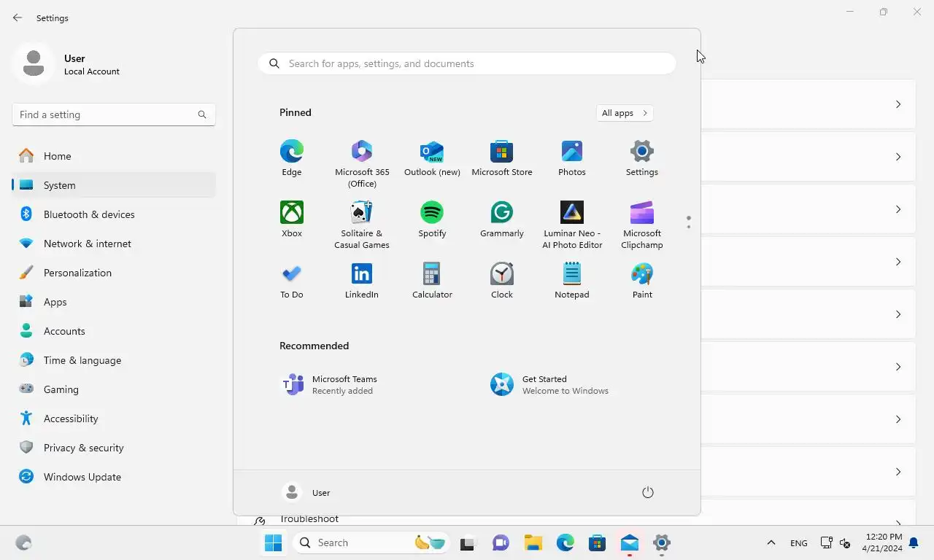
Task: Click All apps button
Action: [x=625, y=113]
